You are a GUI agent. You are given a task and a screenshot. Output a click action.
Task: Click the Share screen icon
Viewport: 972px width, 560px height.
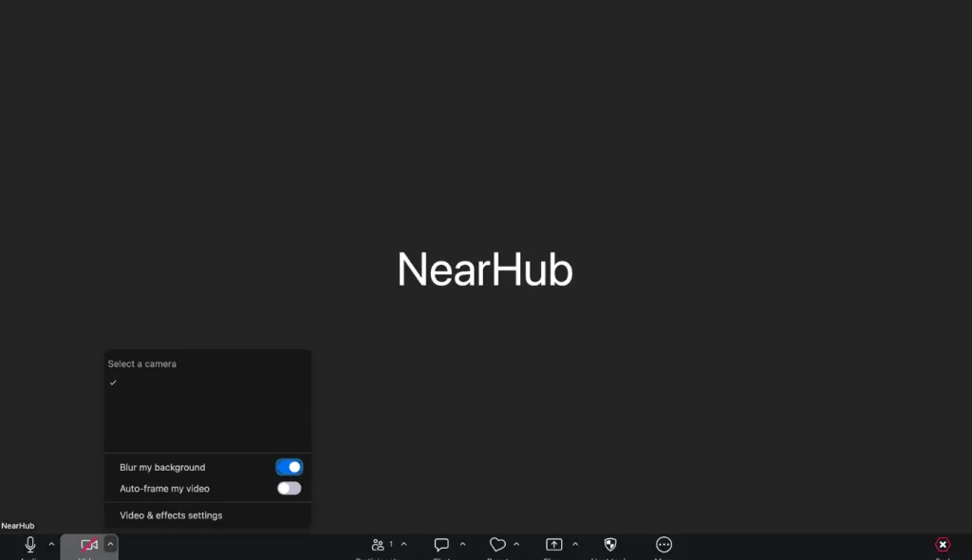pyautogui.click(x=553, y=545)
